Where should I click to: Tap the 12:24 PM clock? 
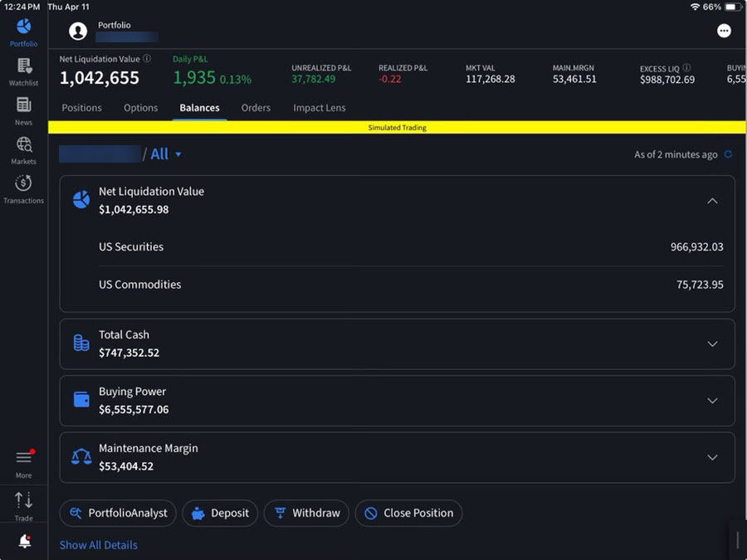pyautogui.click(x=22, y=7)
